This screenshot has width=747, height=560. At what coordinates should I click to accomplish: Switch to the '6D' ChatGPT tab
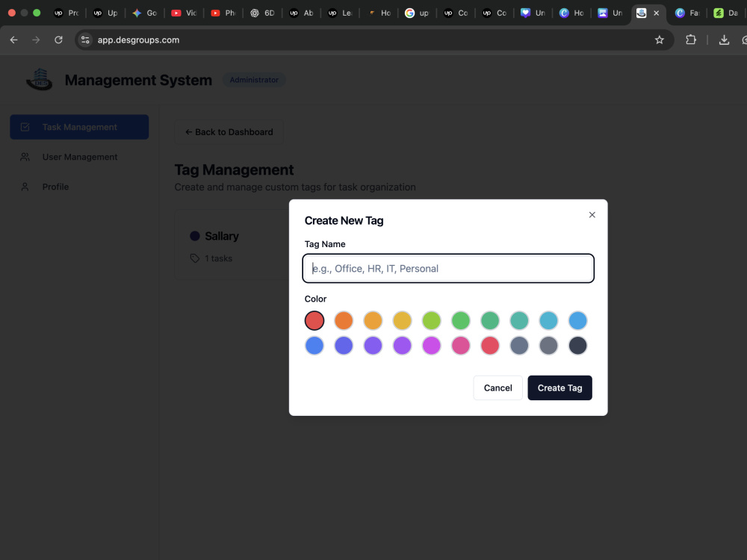point(262,13)
